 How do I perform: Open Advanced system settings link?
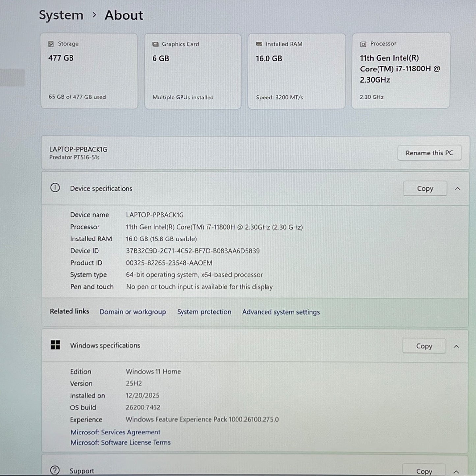(x=281, y=312)
